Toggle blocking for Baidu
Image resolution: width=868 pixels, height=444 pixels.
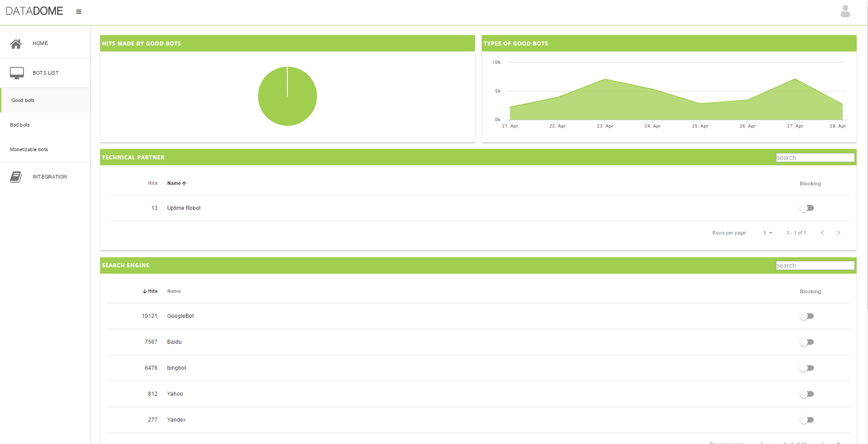[807, 342]
